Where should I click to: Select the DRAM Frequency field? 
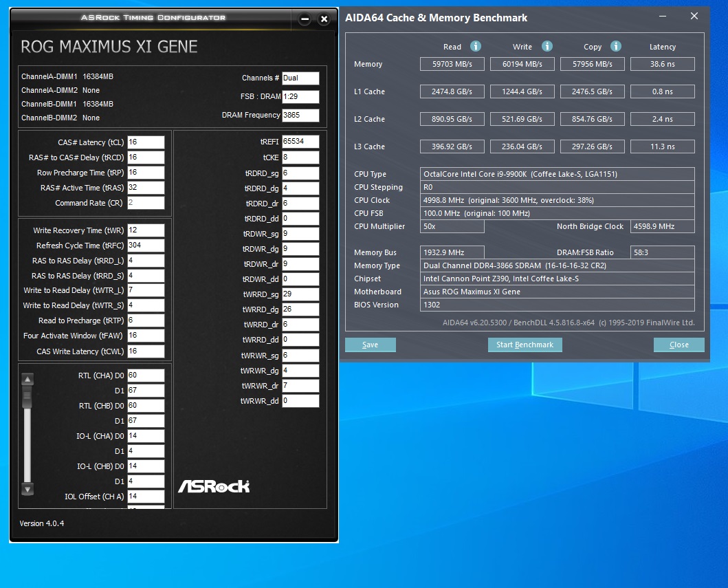click(x=300, y=115)
